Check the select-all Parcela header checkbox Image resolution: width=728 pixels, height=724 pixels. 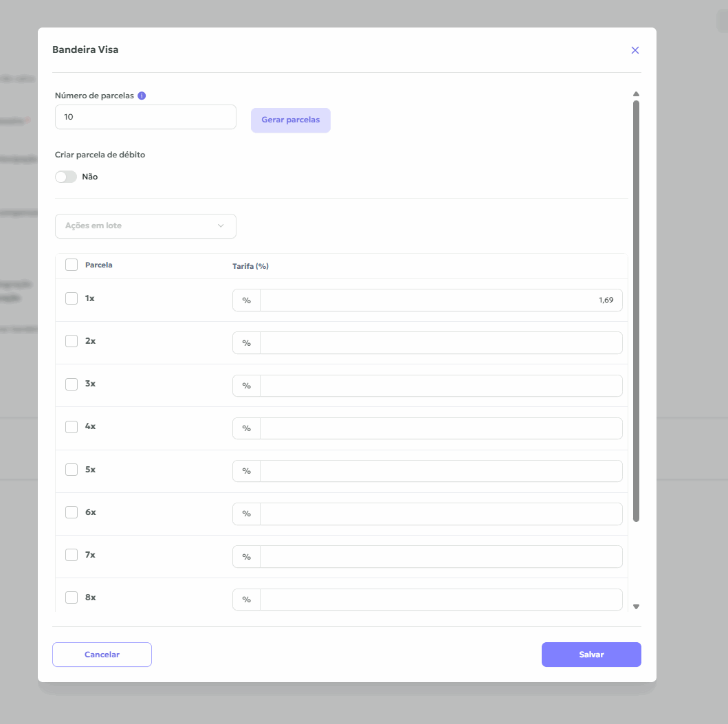tap(71, 265)
